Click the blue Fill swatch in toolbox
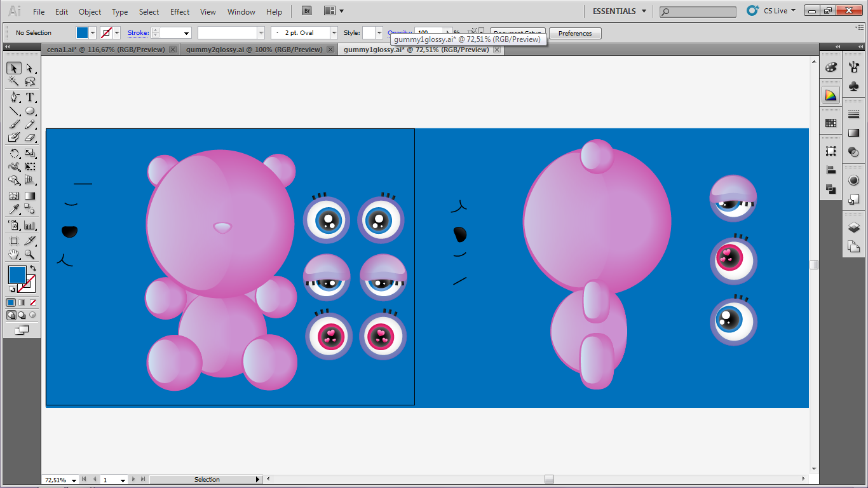The width and height of the screenshot is (868, 488). pyautogui.click(x=17, y=274)
